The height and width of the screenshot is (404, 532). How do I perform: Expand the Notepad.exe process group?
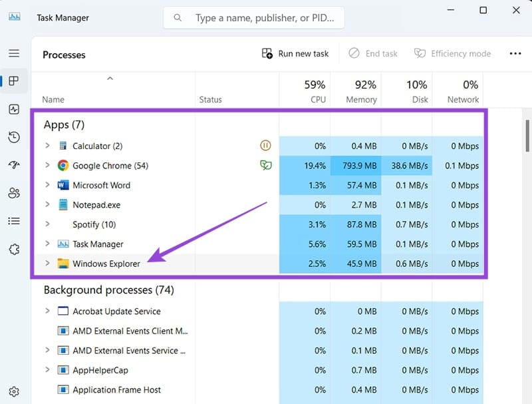coord(47,205)
